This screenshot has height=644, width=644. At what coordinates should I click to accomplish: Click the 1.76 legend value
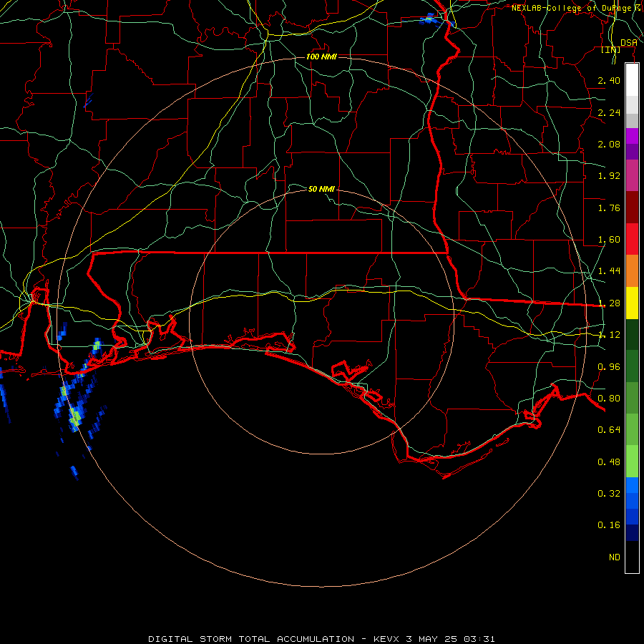coord(609,208)
